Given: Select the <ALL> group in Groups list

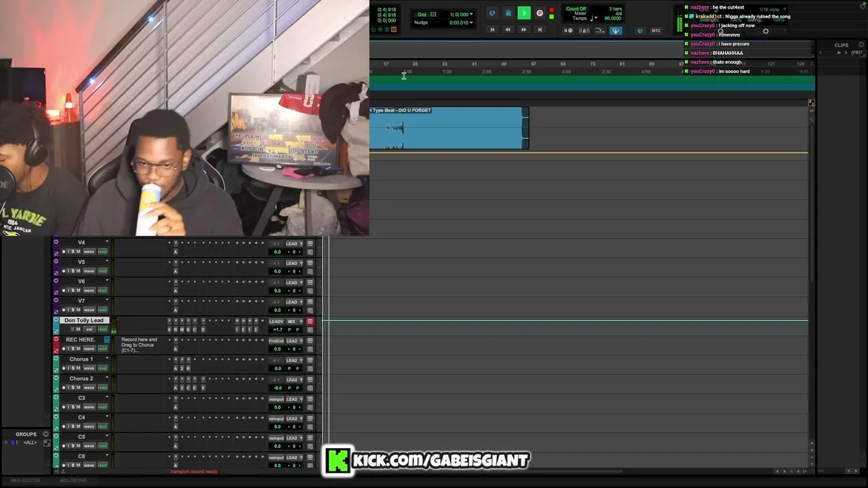Looking at the screenshot, I should point(30,443).
